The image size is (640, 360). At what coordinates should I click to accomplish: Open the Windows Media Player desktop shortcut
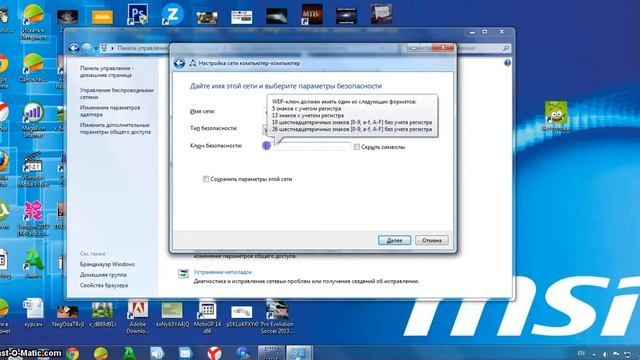[33, 169]
